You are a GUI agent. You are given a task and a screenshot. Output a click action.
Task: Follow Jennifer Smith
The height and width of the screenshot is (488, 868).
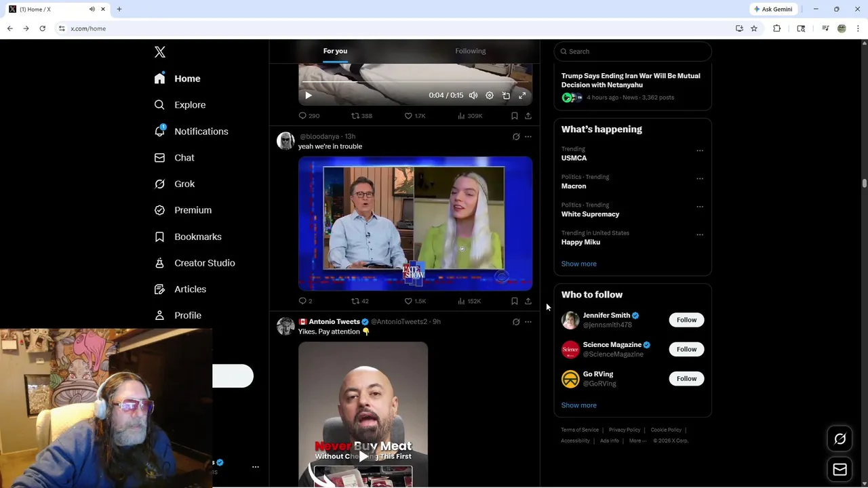point(686,320)
